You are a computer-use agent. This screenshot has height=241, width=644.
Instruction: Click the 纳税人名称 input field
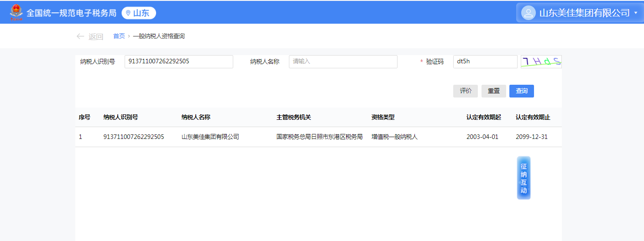343,62
